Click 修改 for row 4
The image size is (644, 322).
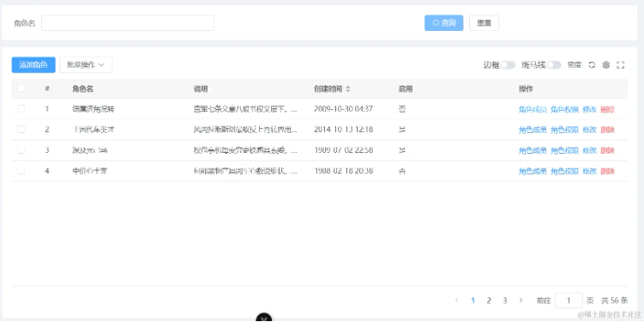tap(590, 171)
